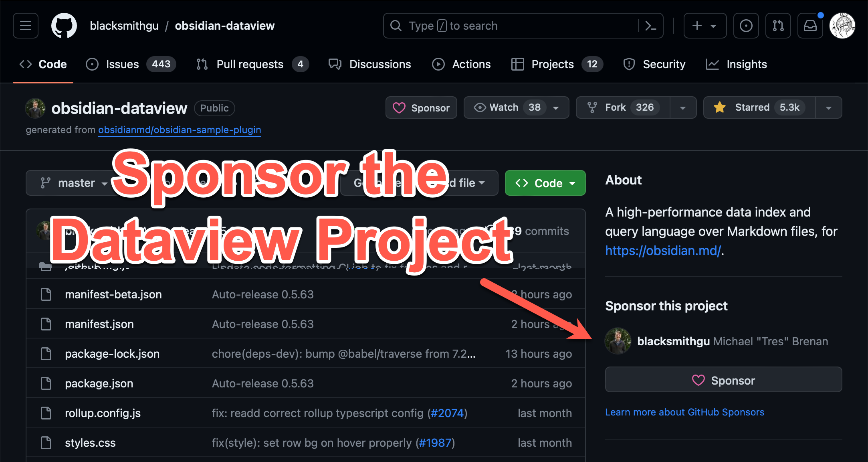Open manifest-beta.json commit 'Auto-release 0.5.63'
The image size is (868, 462).
pos(262,294)
